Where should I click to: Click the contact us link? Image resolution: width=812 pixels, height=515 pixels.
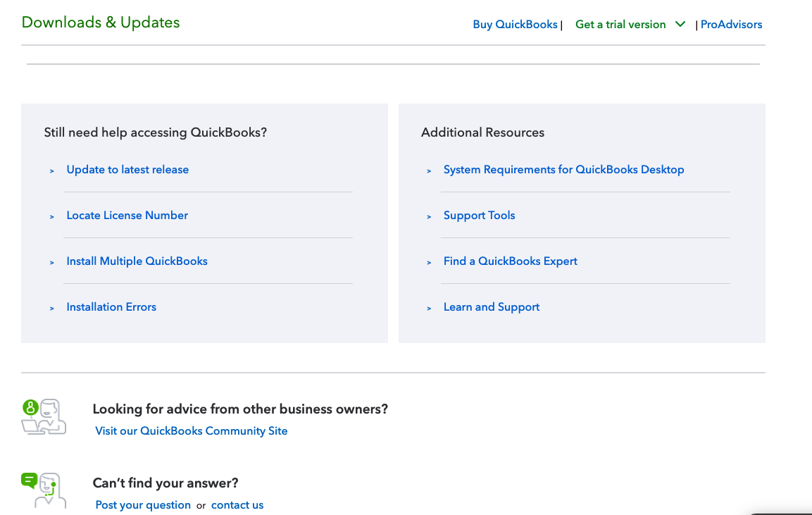click(237, 505)
